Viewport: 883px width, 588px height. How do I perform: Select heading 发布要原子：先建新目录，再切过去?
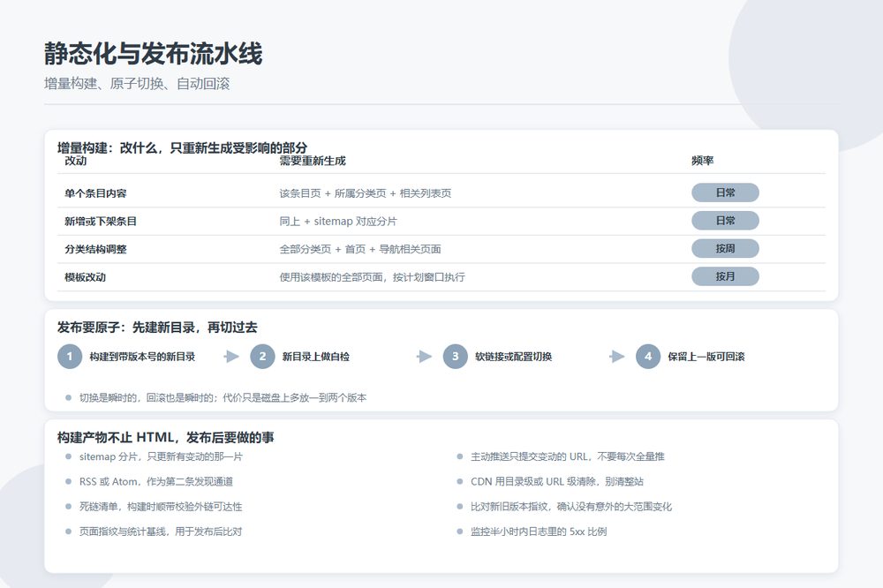coord(157,328)
